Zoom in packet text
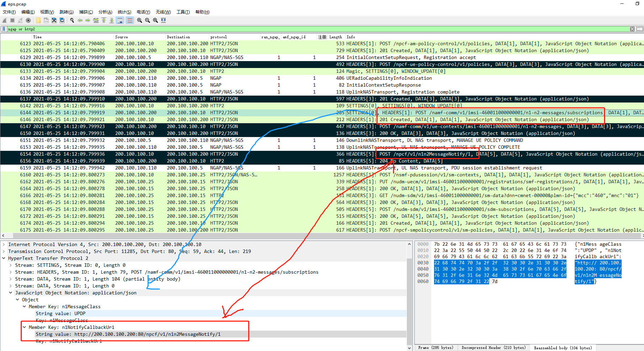Screen dimensions: 644x351 point(140,20)
